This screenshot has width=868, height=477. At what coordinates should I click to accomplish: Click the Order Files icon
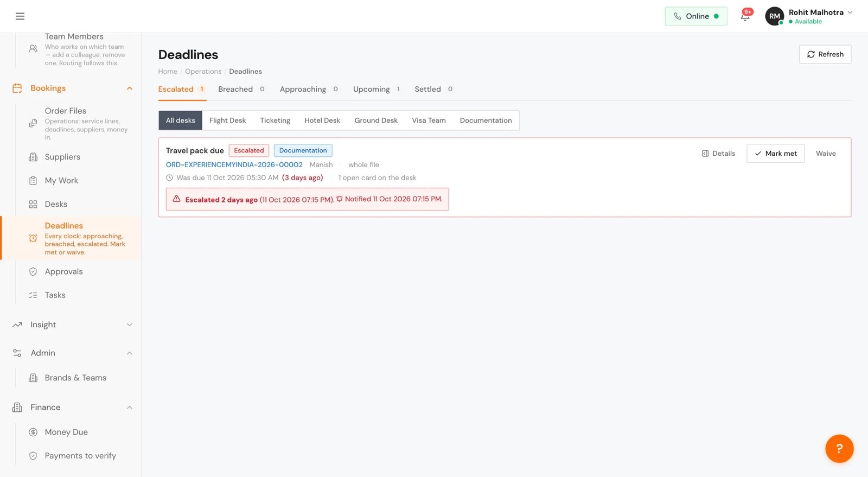pyautogui.click(x=33, y=123)
